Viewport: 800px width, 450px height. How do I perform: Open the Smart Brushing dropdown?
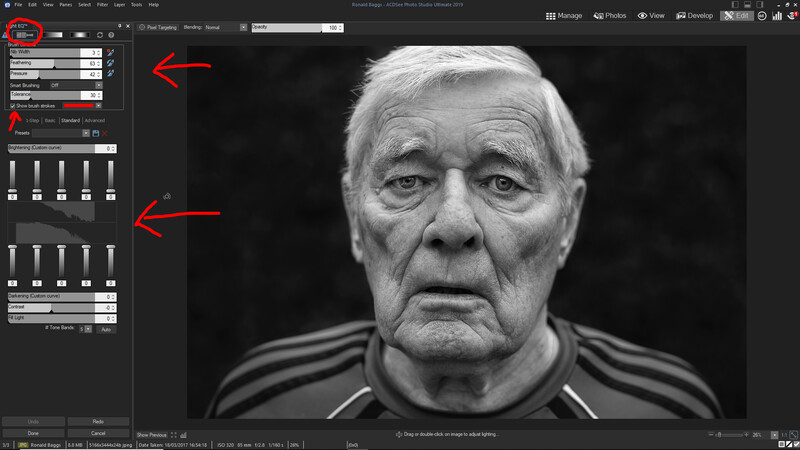[x=76, y=85]
